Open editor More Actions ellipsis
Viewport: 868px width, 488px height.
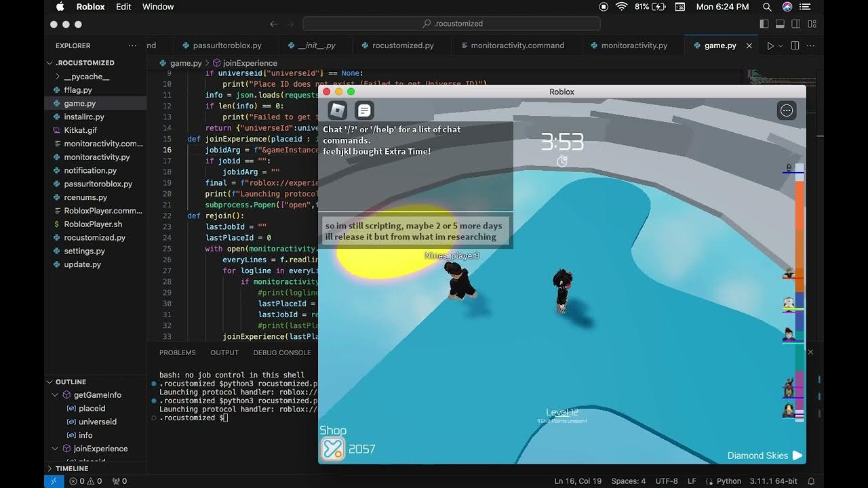pos(810,45)
